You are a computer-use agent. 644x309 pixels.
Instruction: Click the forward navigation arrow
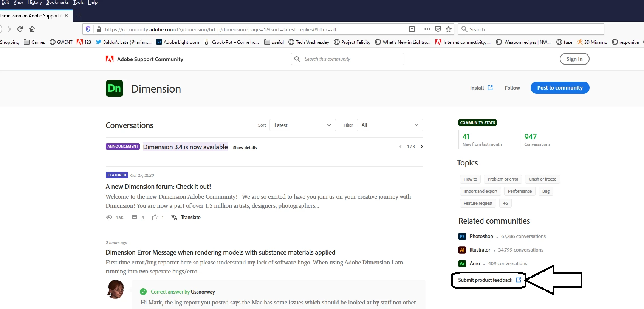8,29
